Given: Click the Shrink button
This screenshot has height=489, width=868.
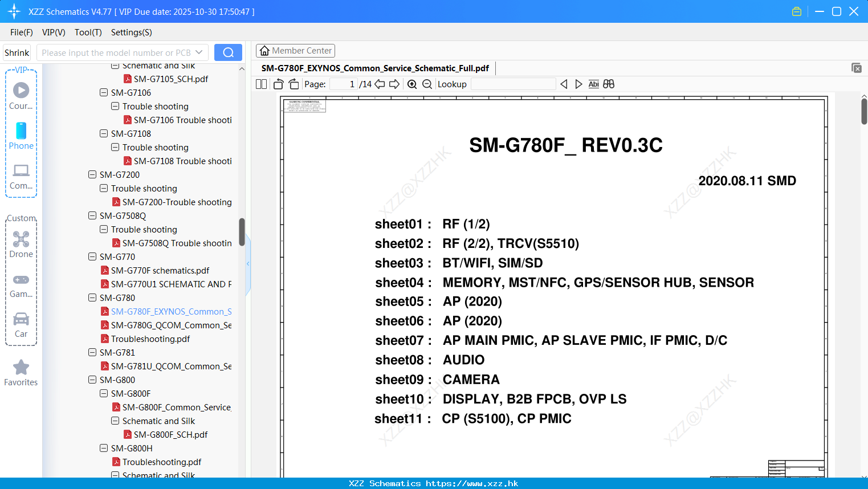Looking at the screenshot, I should [x=17, y=52].
